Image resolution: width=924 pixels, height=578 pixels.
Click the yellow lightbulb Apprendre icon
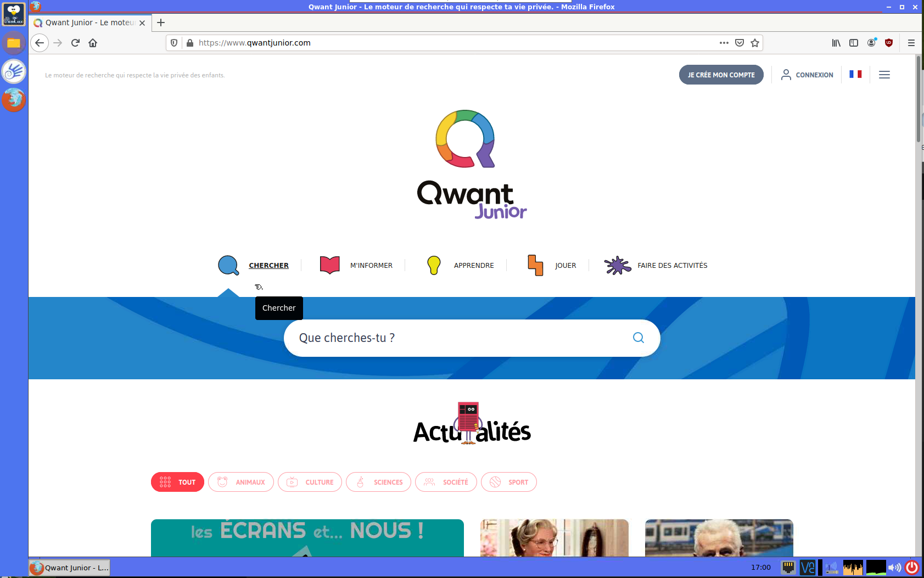pos(434,265)
